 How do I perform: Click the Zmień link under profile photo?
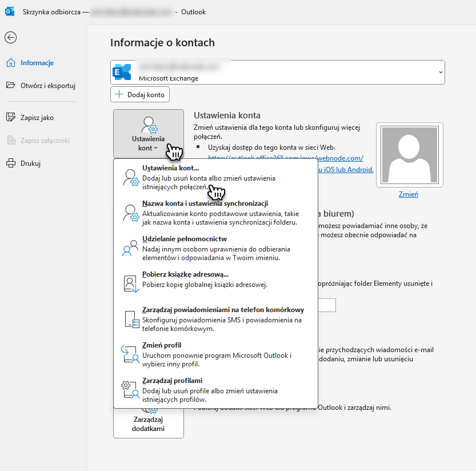[x=409, y=194]
